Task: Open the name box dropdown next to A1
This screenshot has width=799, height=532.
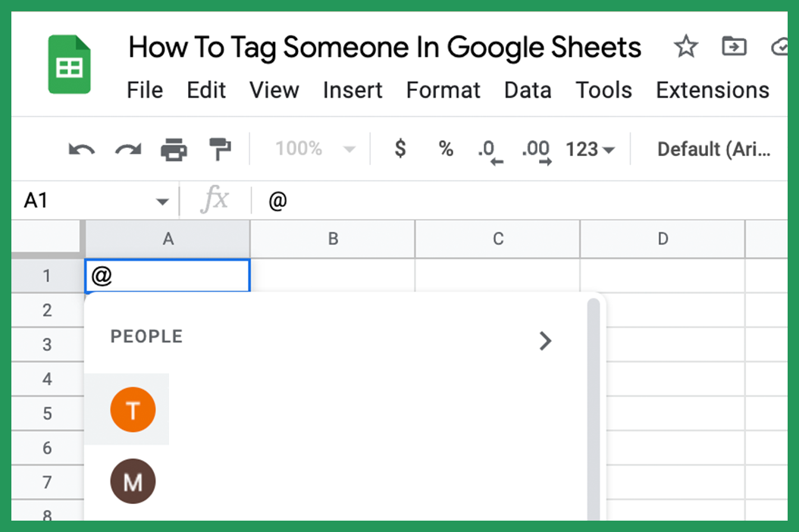Action: coord(161,200)
